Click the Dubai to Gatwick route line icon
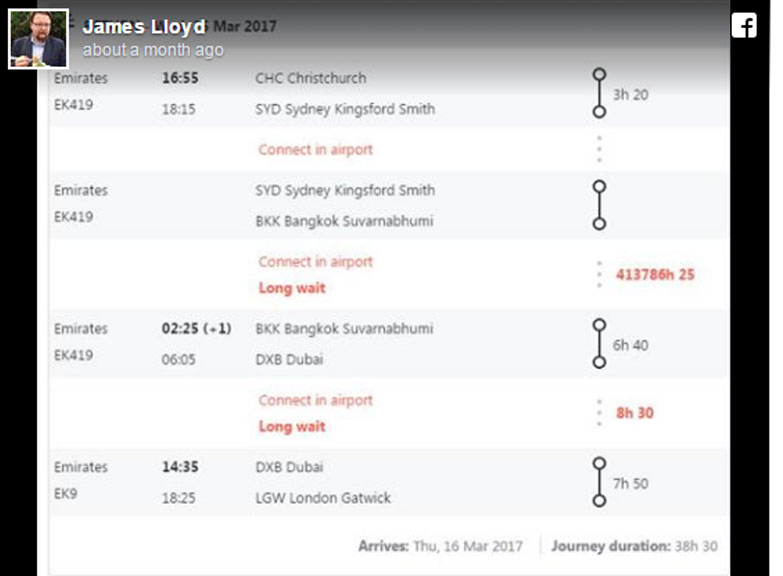783x576 pixels. pos(599,482)
